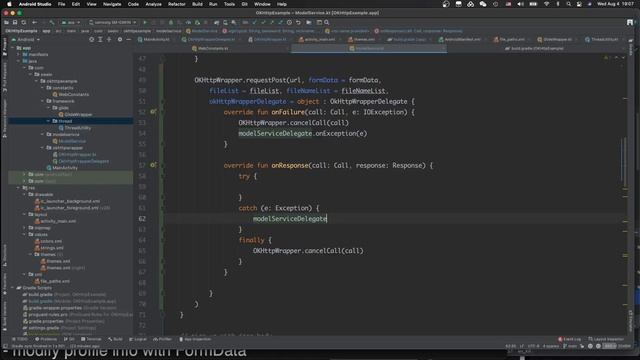Click Expand All icon in Project panel
640x360 pixels.
point(100,40)
